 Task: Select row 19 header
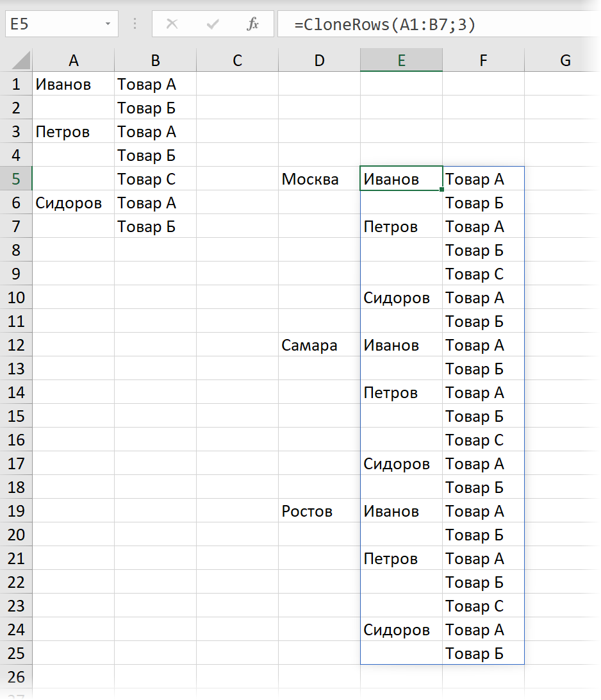(x=16, y=511)
